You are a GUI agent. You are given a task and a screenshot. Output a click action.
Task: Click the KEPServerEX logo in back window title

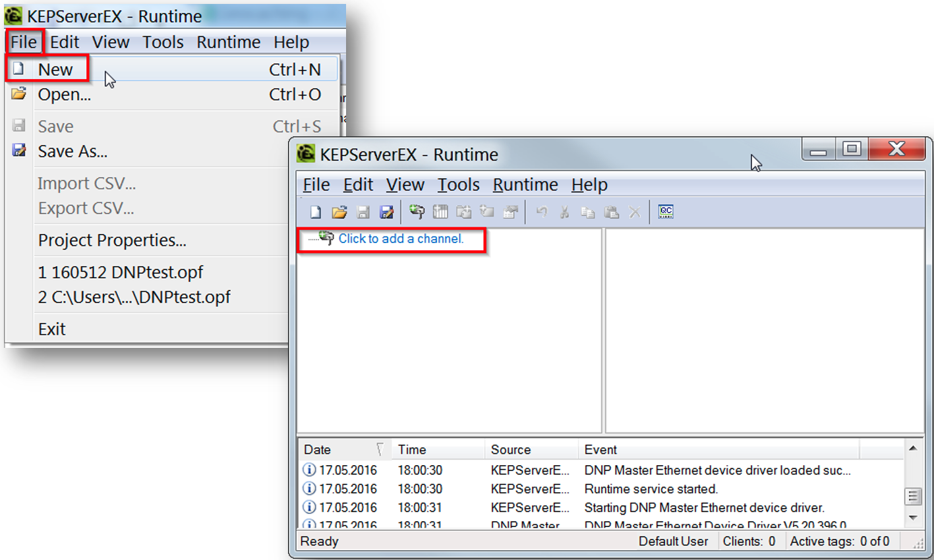pyautogui.click(x=13, y=16)
